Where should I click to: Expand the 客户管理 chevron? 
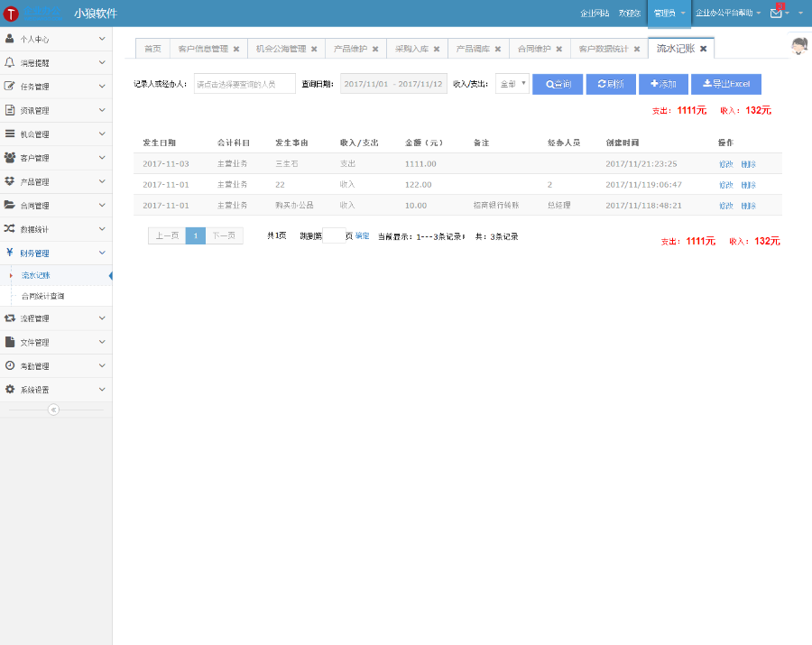102,157
